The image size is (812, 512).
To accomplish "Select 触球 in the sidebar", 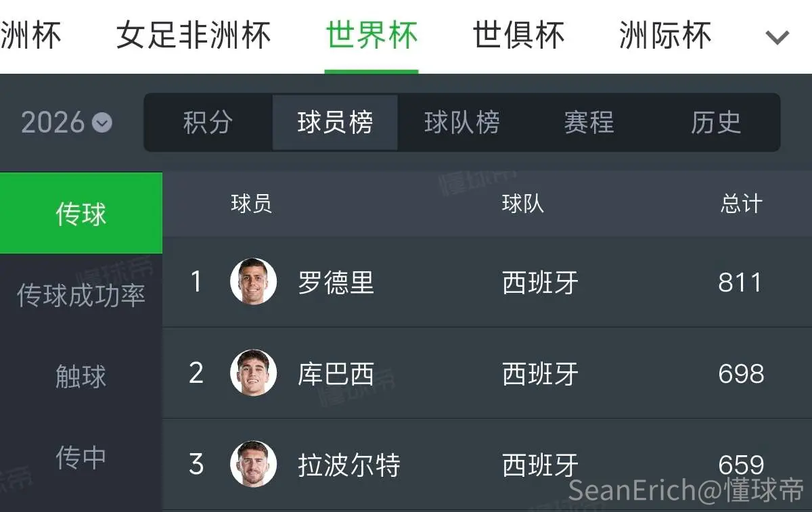I will [81, 376].
